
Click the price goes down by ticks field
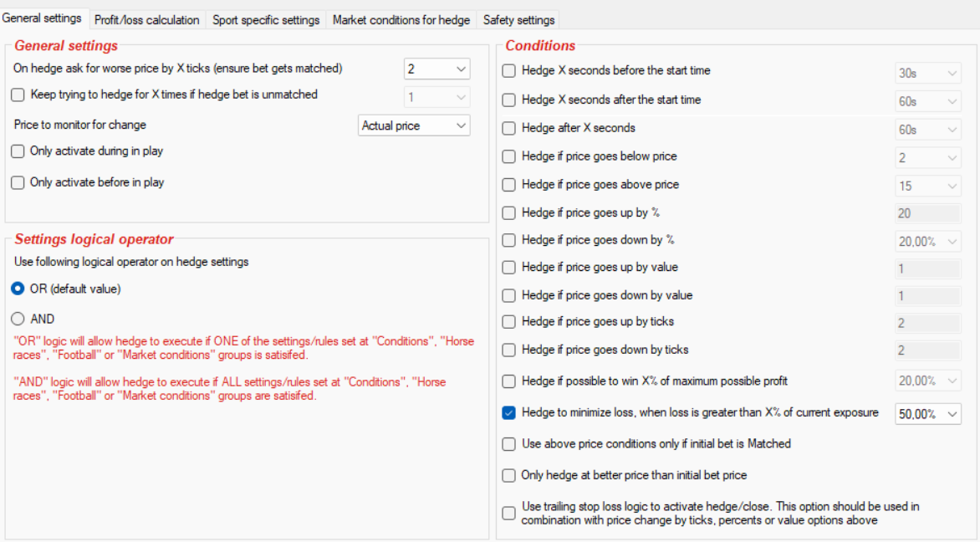click(x=927, y=350)
